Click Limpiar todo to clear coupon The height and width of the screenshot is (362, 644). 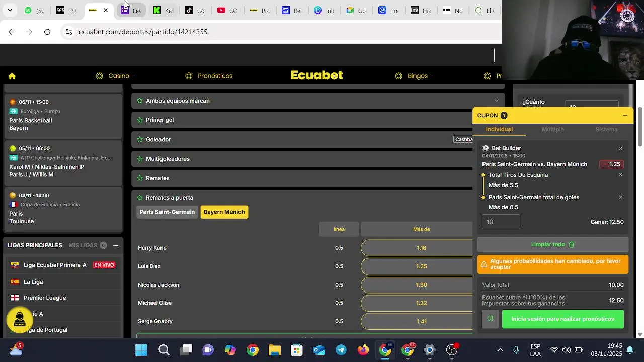click(x=552, y=244)
